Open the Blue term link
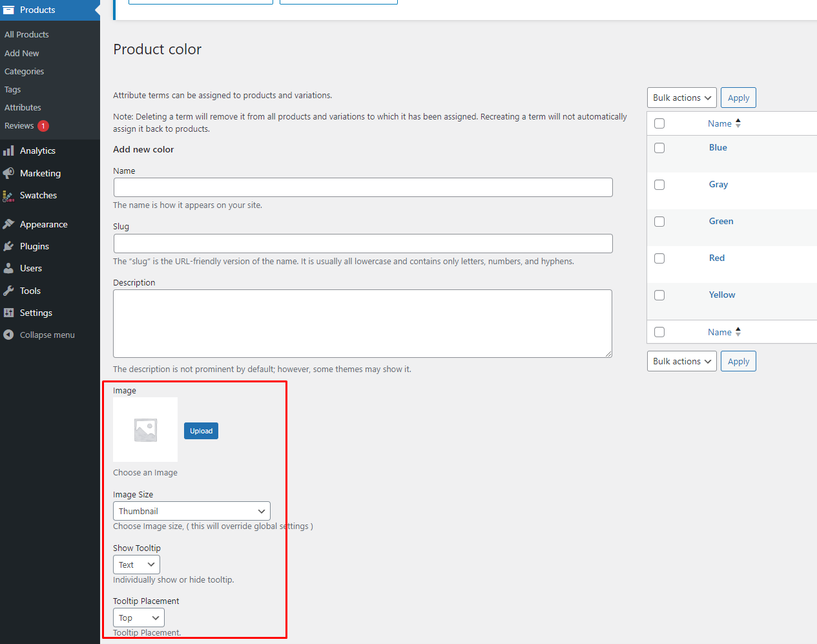 pos(718,147)
